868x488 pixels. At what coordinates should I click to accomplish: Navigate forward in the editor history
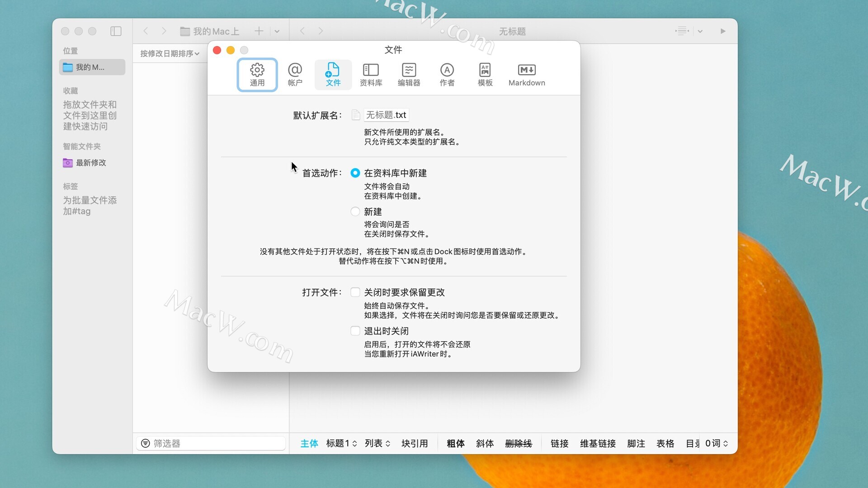pos(321,31)
